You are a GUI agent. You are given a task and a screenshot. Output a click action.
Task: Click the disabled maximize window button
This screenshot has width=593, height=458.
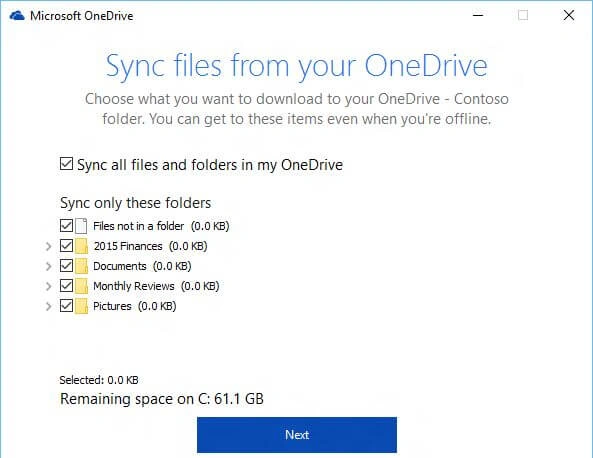pos(523,16)
